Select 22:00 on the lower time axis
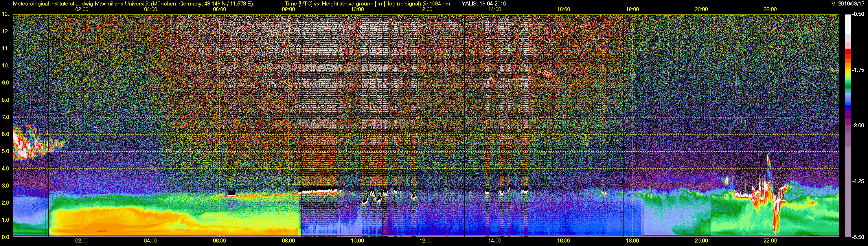This screenshot has width=868, height=246. click(x=770, y=241)
